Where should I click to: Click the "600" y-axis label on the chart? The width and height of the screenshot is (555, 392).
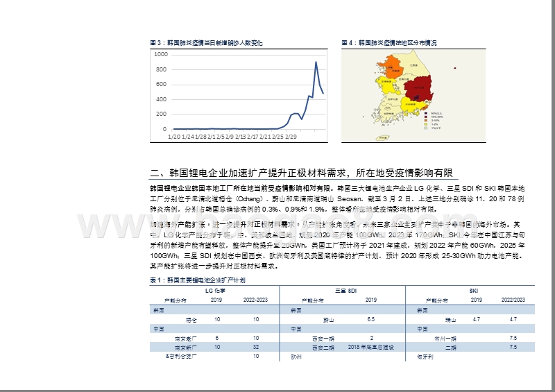point(162,84)
